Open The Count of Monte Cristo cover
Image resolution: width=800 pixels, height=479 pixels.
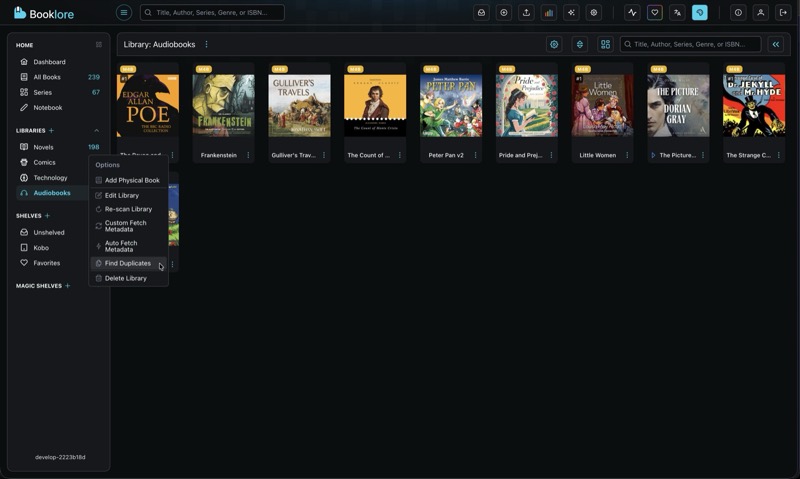coord(375,106)
